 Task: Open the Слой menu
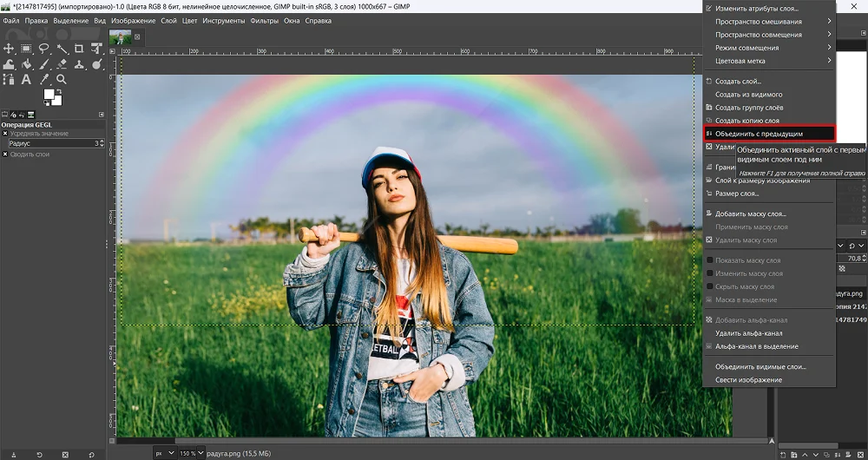pos(169,21)
